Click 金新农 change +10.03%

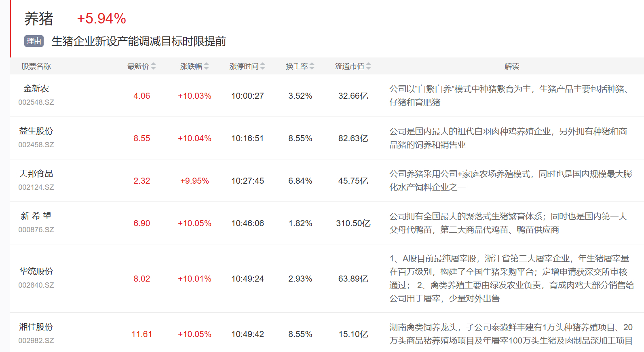coord(194,96)
